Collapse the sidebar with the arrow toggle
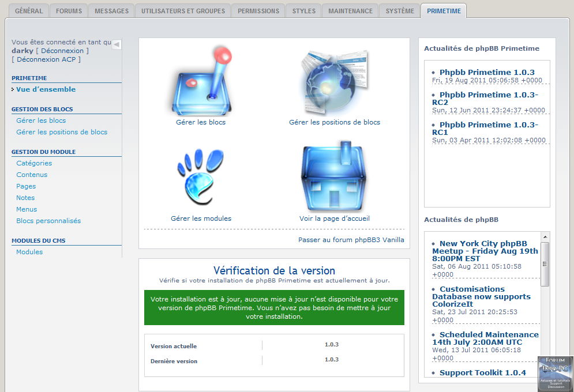Screen dimensions: 574x392 pos(117,44)
